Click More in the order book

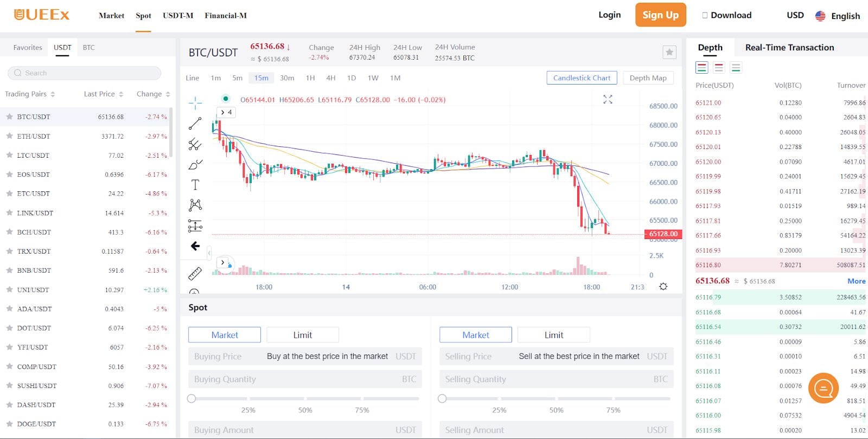[x=857, y=281]
